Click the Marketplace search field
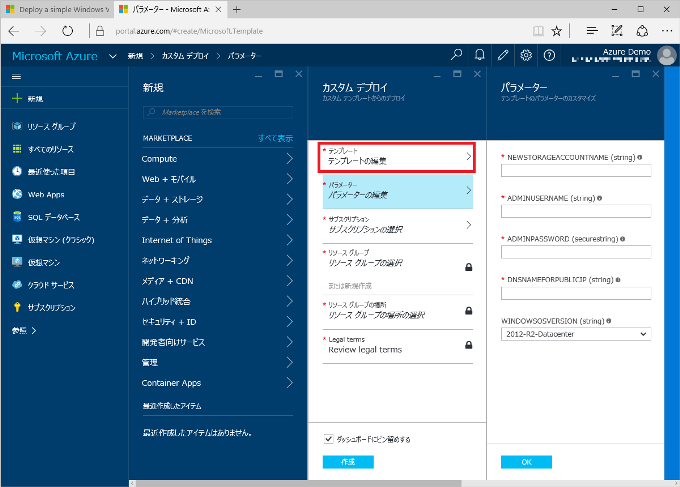This screenshot has height=487, width=680. coord(218,112)
